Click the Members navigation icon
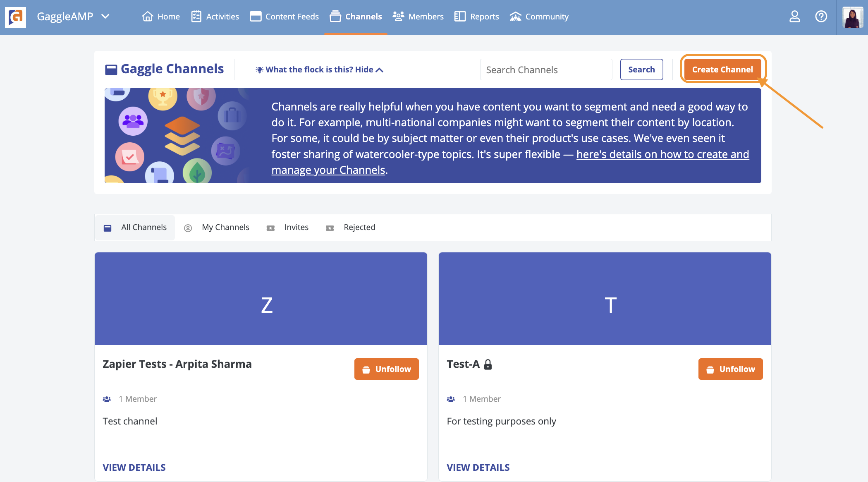The width and height of the screenshot is (868, 482). [399, 16]
